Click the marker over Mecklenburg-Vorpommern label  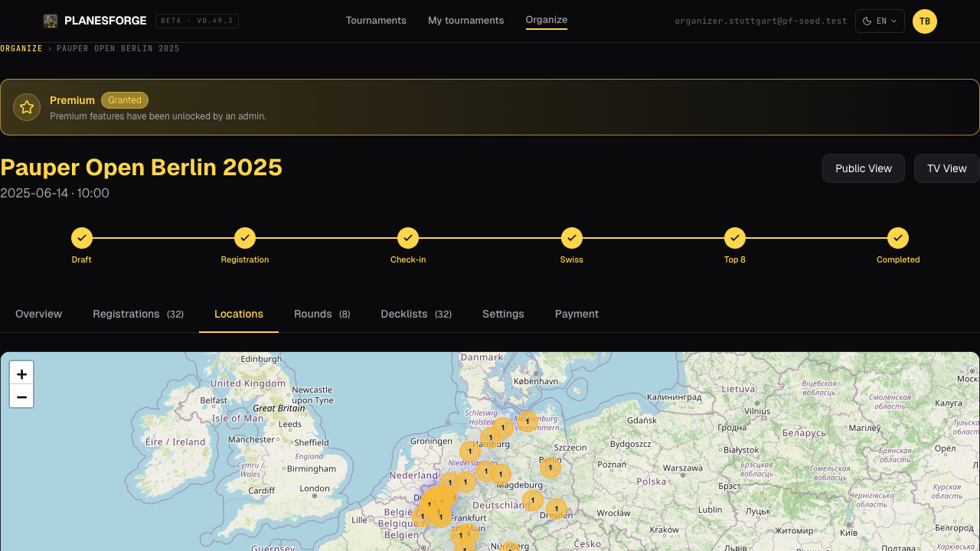coord(528,422)
